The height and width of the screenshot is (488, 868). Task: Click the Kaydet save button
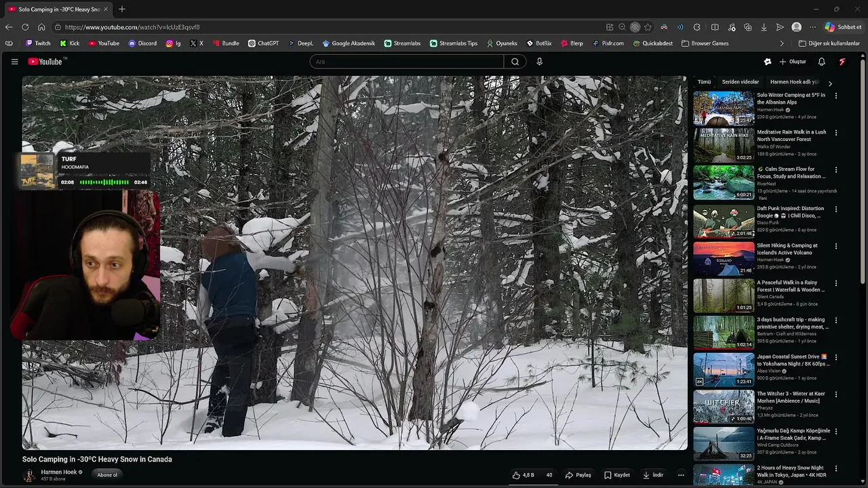[x=617, y=475]
